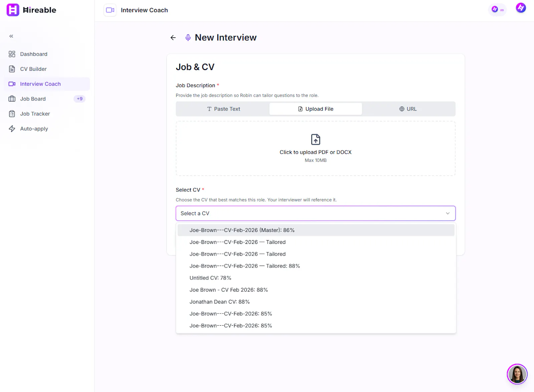
Task: Switch to the Upload File tab
Action: [x=316, y=109]
